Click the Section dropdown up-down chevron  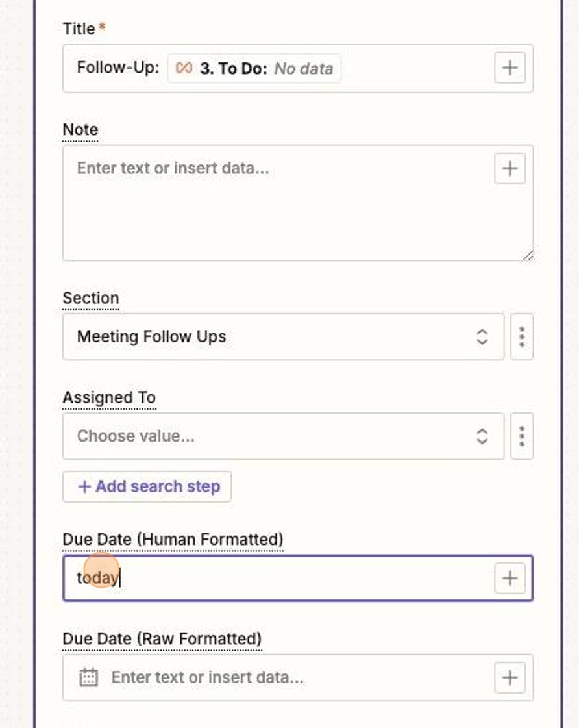(x=482, y=336)
